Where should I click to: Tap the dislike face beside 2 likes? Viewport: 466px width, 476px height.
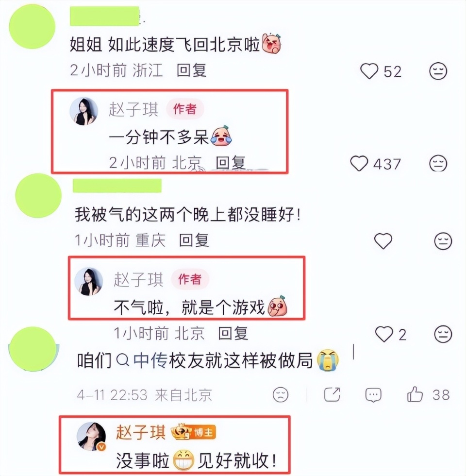[x=443, y=334]
